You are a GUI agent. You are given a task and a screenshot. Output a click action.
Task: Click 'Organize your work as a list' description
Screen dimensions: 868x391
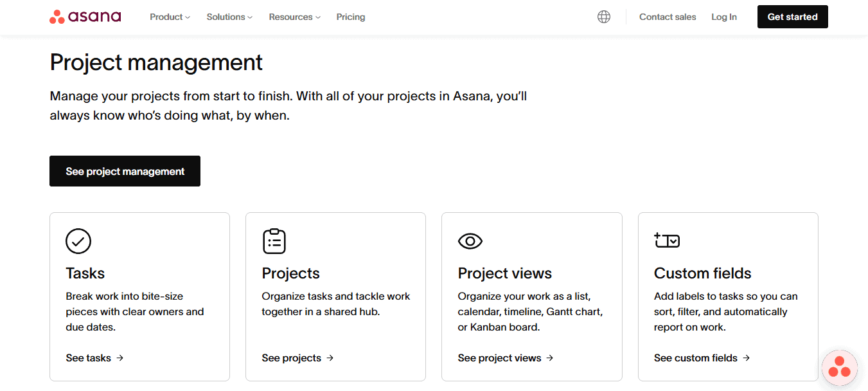pos(530,312)
